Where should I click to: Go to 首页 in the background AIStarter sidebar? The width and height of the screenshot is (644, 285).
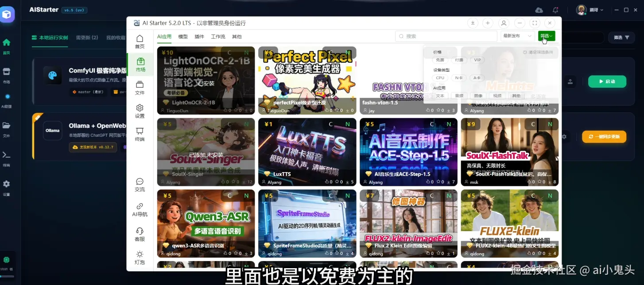(6, 46)
